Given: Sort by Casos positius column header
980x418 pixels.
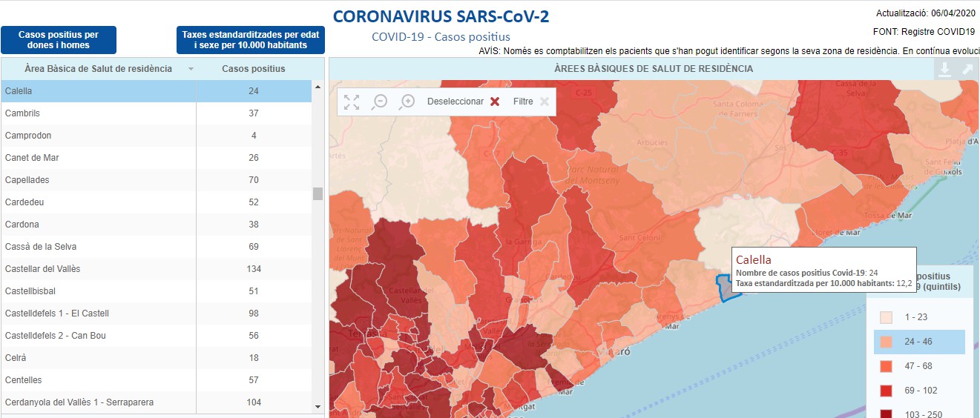Looking at the screenshot, I should click(254, 69).
